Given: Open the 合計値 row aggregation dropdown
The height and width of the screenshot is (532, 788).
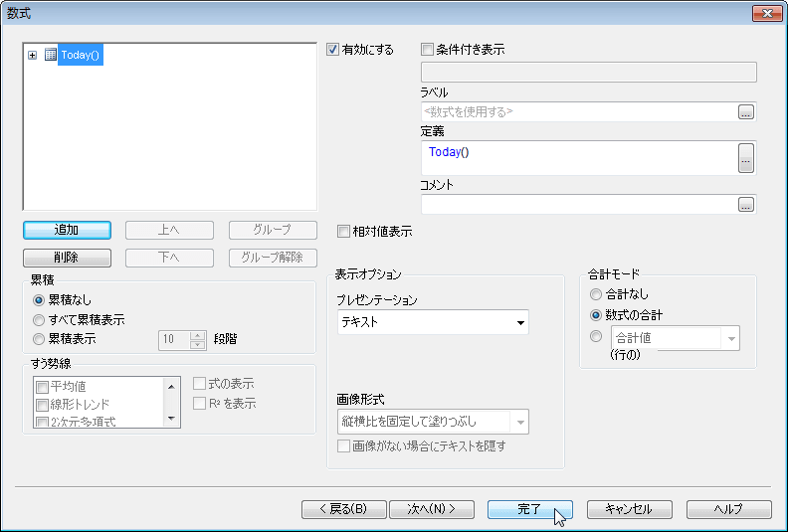Looking at the screenshot, I should click(731, 338).
